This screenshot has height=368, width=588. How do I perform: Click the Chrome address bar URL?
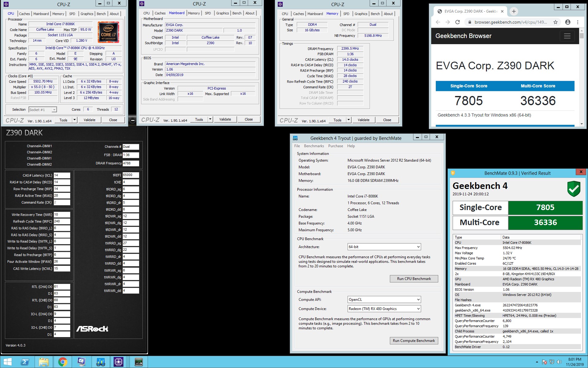point(511,22)
